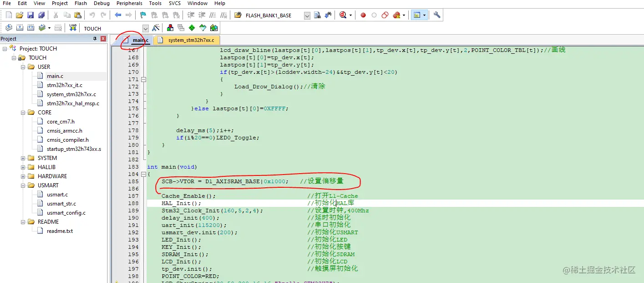Select startup_stm32h743xx.s in the project tree
The image size is (644, 283).
74,149
